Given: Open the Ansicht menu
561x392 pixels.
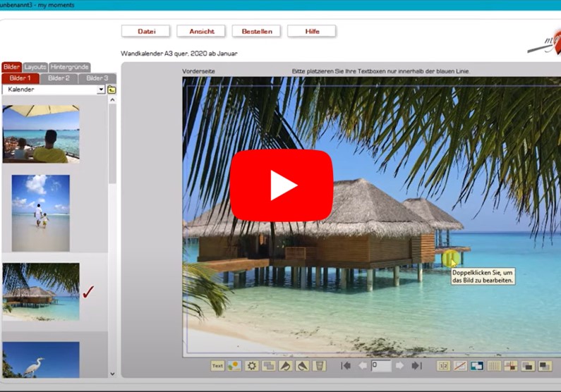Looking at the screenshot, I should click(200, 31).
